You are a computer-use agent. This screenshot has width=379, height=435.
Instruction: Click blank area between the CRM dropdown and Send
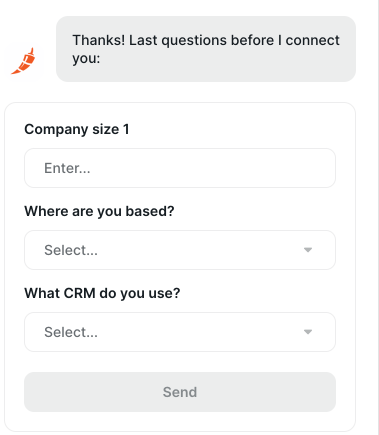180,362
